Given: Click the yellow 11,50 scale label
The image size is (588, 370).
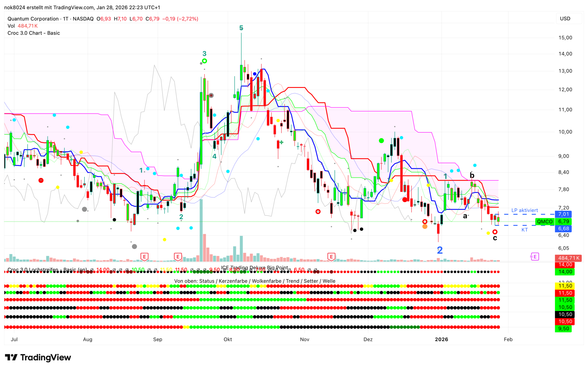Looking at the screenshot, I should tap(565, 286).
